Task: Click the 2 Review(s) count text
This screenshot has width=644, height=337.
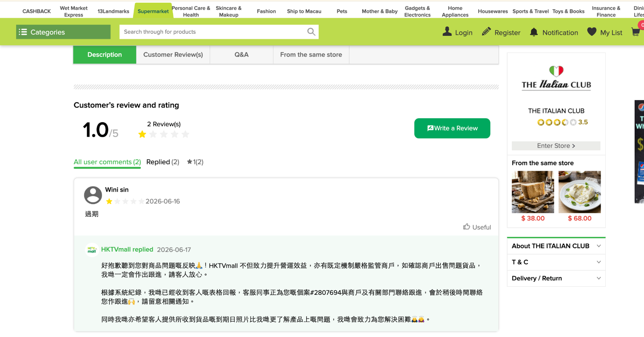Action: coord(164,124)
